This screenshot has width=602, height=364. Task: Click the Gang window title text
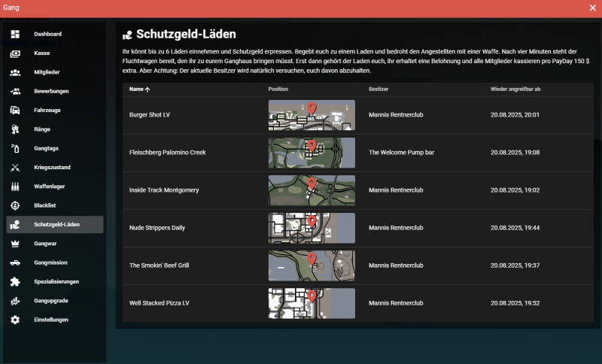coord(11,8)
